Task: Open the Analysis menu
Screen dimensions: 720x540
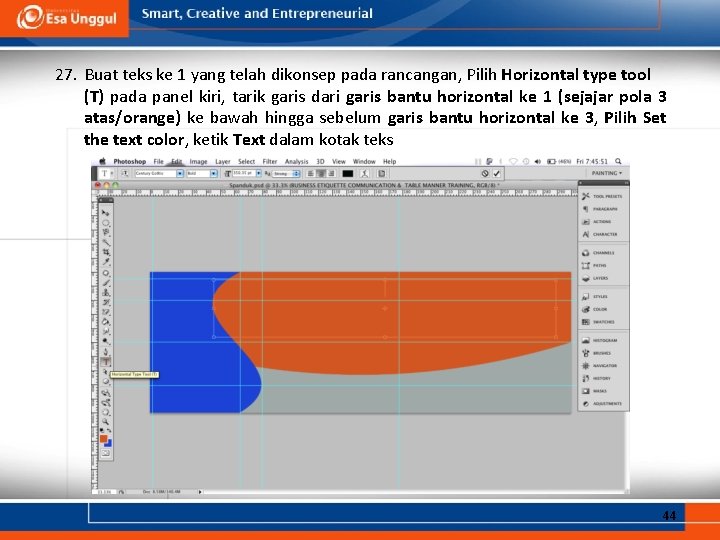Action: (297, 162)
